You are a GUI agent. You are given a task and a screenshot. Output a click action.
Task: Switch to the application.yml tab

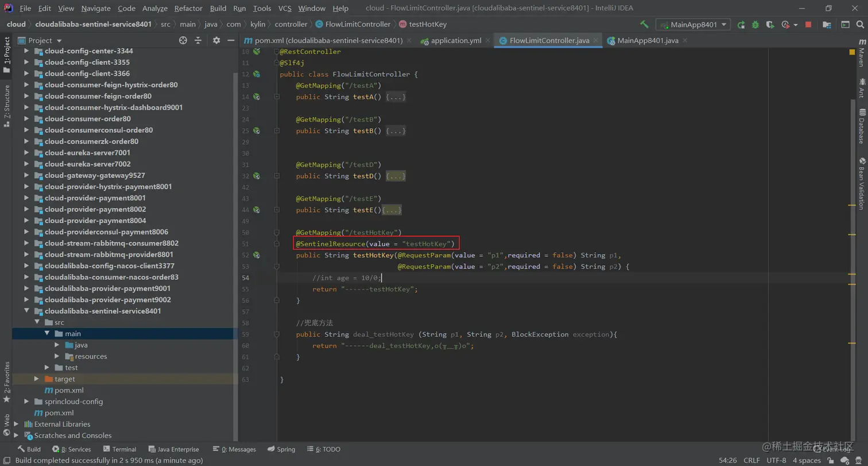(x=455, y=41)
